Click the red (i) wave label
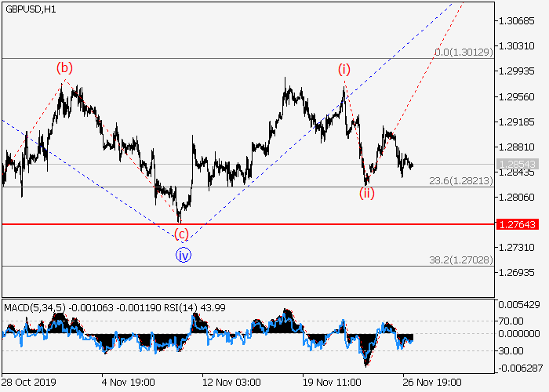549x392 pixels. (344, 69)
